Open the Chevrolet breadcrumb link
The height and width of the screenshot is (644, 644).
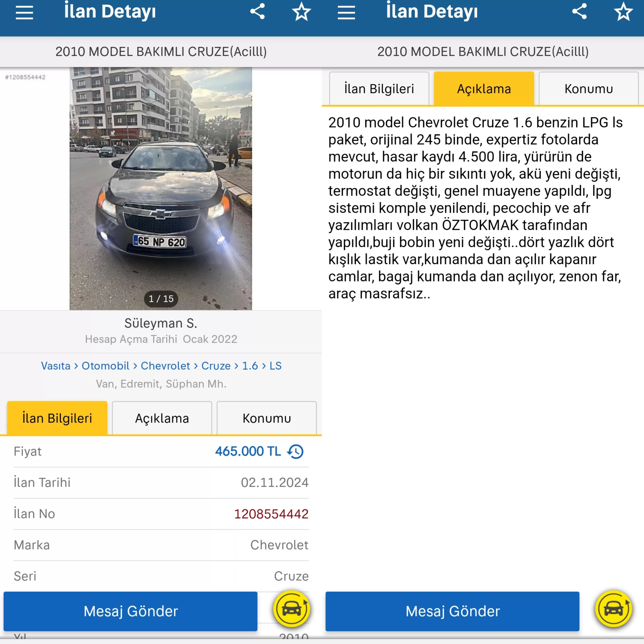point(165,366)
